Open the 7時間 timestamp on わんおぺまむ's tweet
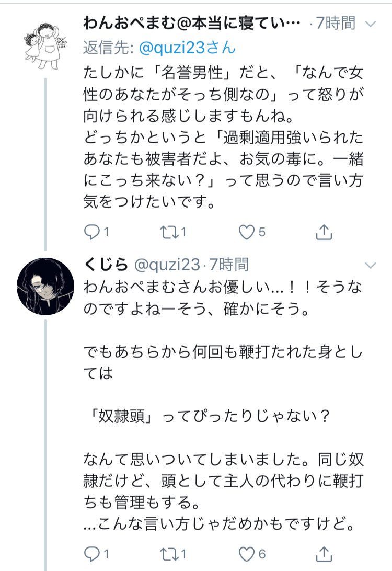This screenshot has width=392, height=571. (x=336, y=24)
